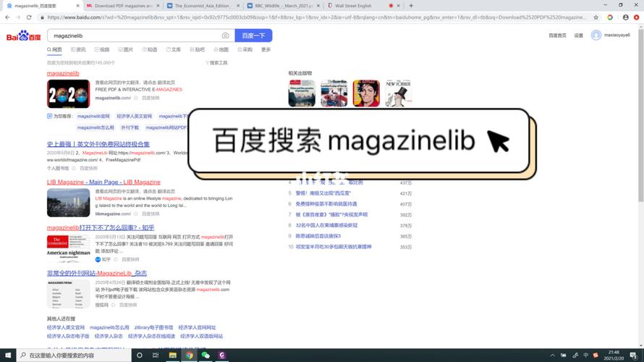Click the colorful circle extension icon
The width and height of the screenshot is (644, 362).
point(610,17)
